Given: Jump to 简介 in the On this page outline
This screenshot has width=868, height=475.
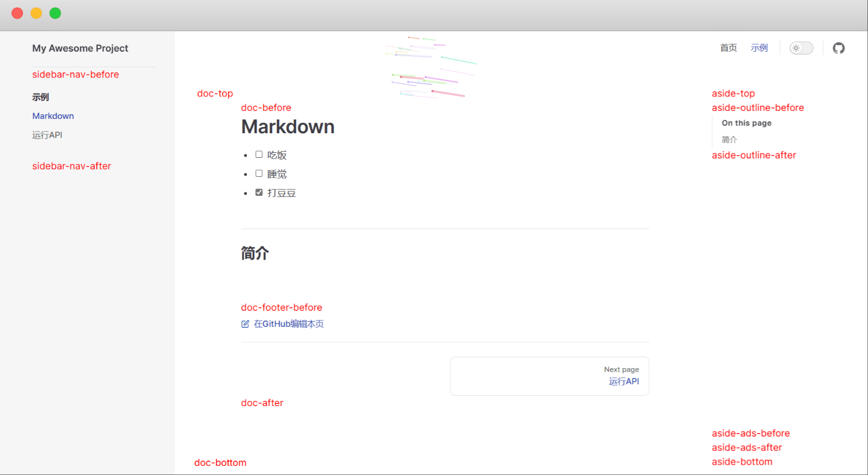Looking at the screenshot, I should [x=729, y=140].
